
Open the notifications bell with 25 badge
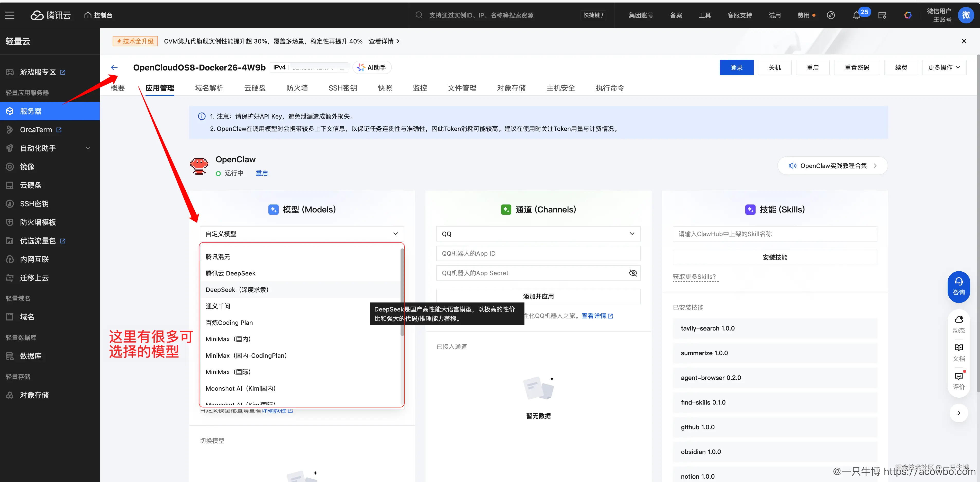point(857,16)
